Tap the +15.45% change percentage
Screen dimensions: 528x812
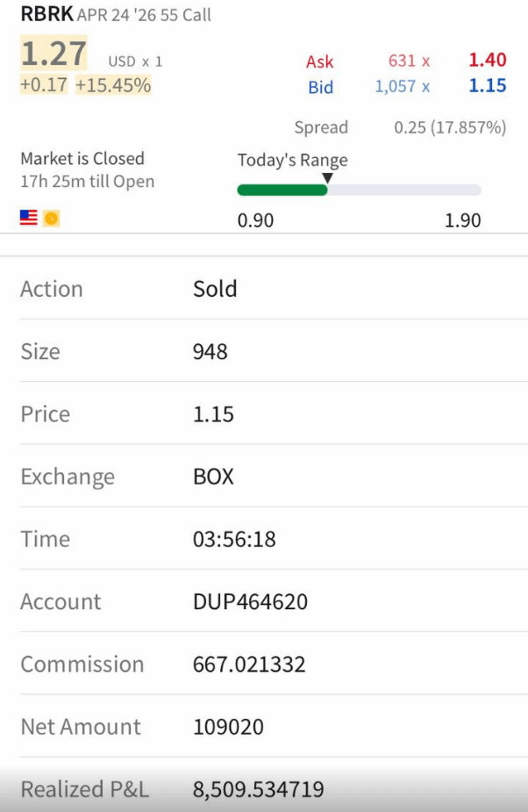click(x=113, y=86)
